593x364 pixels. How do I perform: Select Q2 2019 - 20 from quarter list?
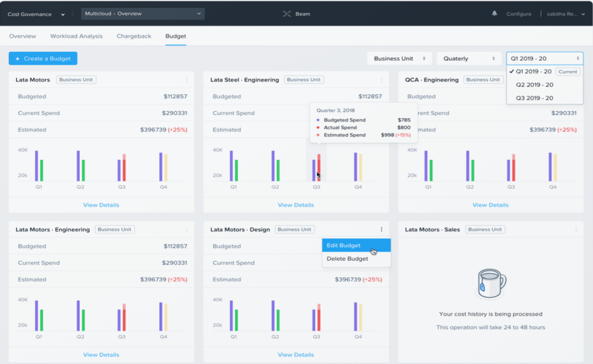[x=534, y=84]
